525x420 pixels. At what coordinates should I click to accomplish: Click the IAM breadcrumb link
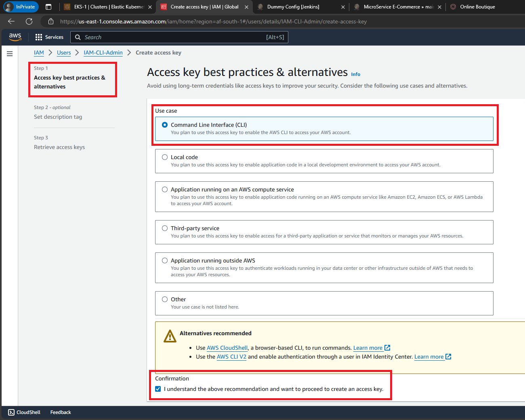(x=39, y=52)
